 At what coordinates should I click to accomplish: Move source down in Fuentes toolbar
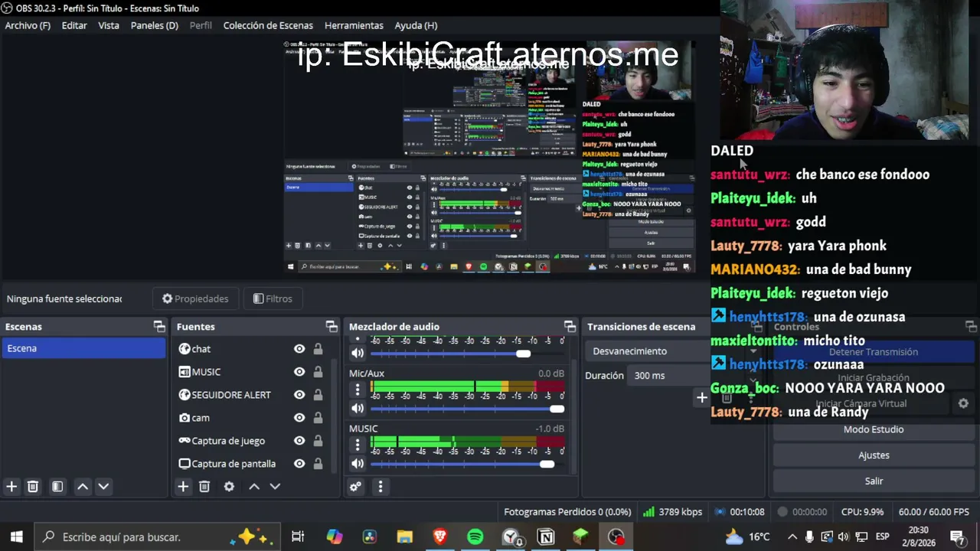tap(275, 487)
